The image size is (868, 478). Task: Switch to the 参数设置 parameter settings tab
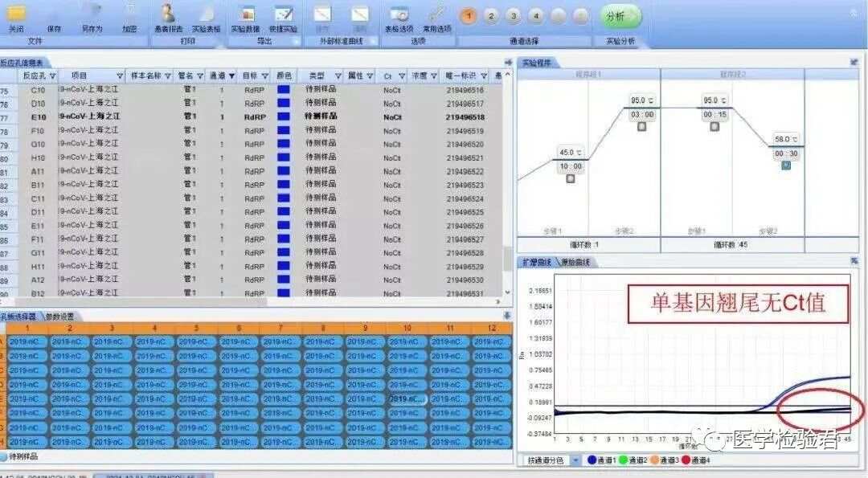click(x=60, y=317)
